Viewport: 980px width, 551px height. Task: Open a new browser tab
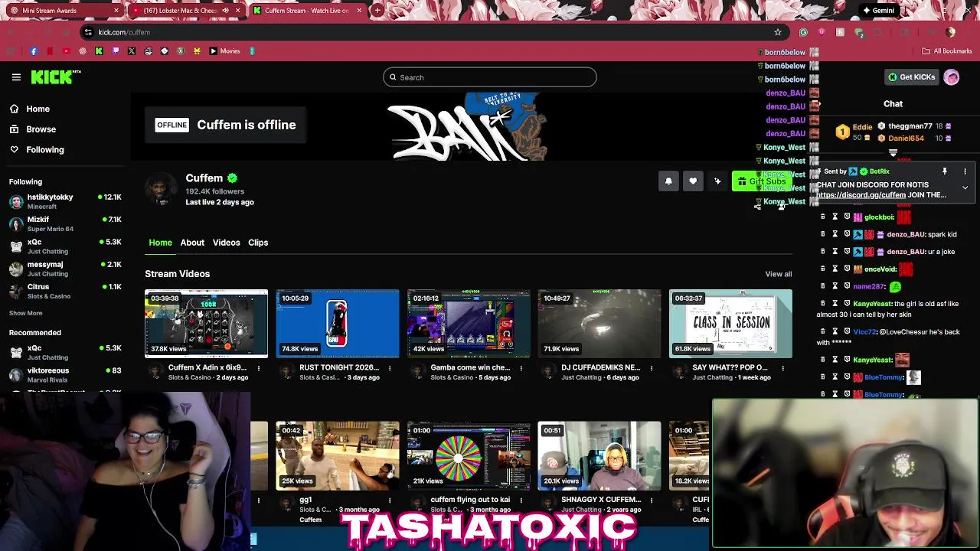coord(378,11)
